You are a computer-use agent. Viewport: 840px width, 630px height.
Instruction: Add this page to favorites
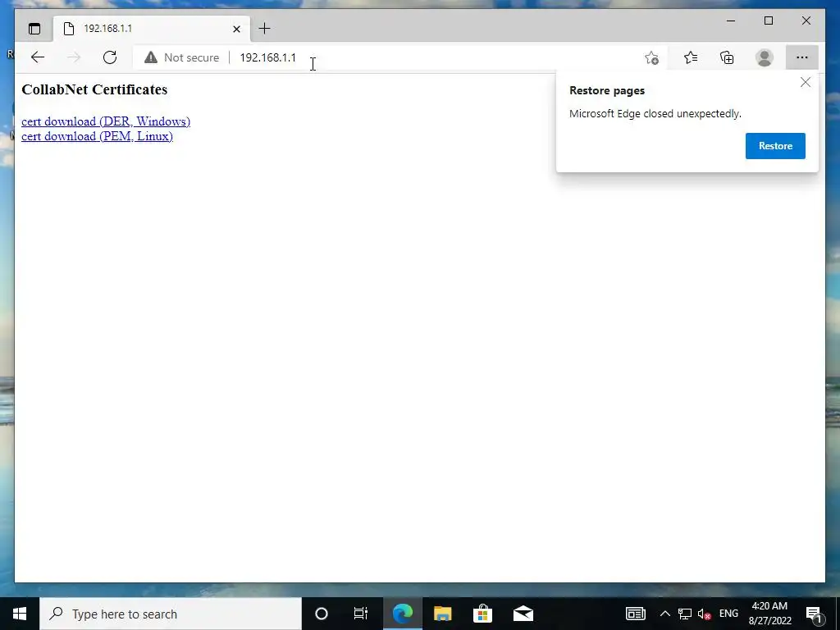651,57
